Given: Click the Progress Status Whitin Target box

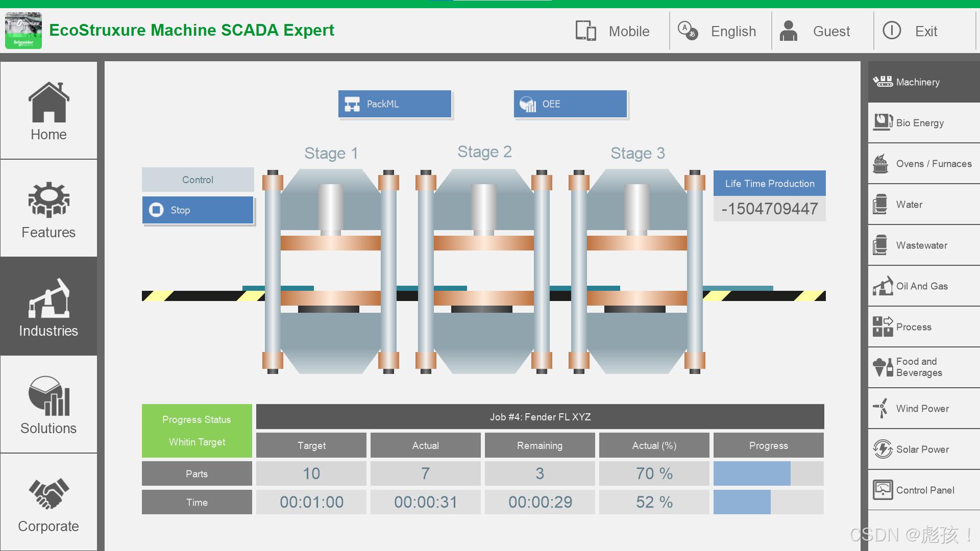Looking at the screenshot, I should 197,431.
